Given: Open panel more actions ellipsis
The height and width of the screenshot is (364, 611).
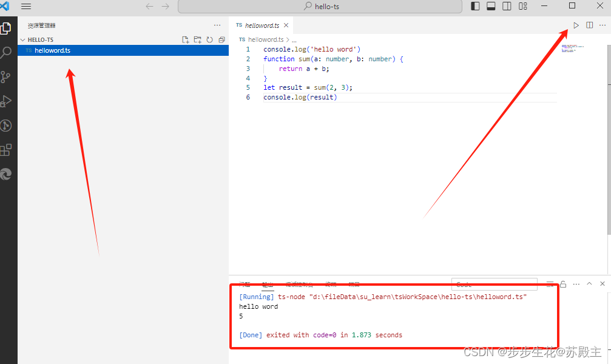Looking at the screenshot, I should pos(576,284).
